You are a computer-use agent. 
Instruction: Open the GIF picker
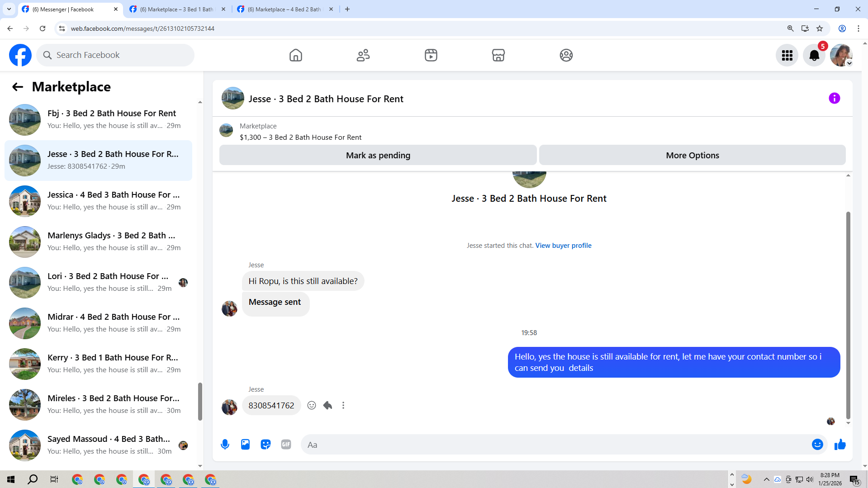[x=286, y=445]
